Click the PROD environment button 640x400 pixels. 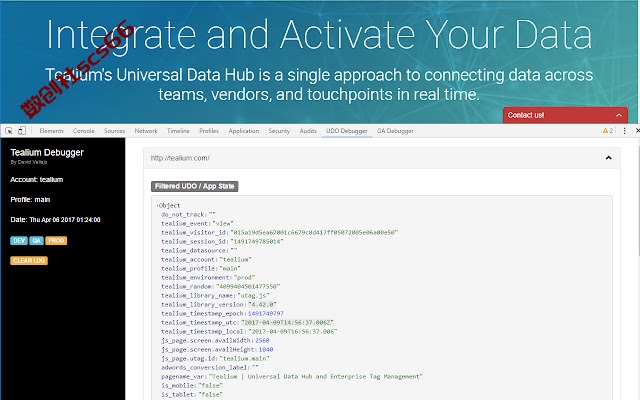pos(56,241)
